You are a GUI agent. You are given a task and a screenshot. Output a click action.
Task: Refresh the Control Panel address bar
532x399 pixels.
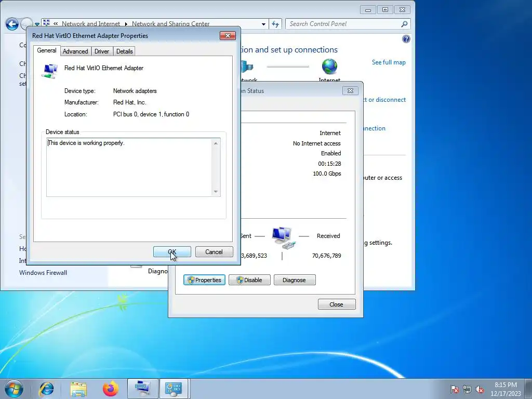275,24
